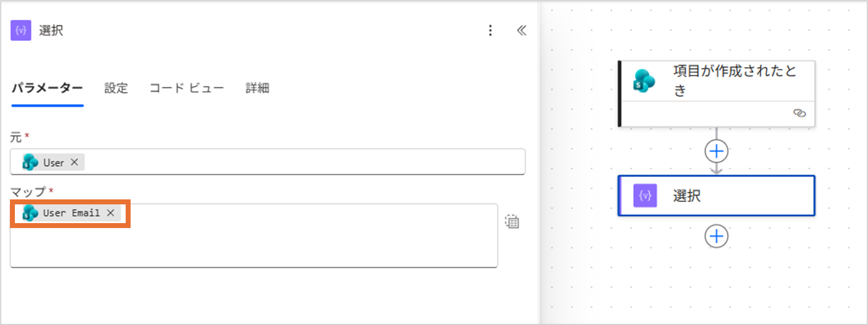
Task: Add a new step below 選択 action
Action: coord(716,236)
